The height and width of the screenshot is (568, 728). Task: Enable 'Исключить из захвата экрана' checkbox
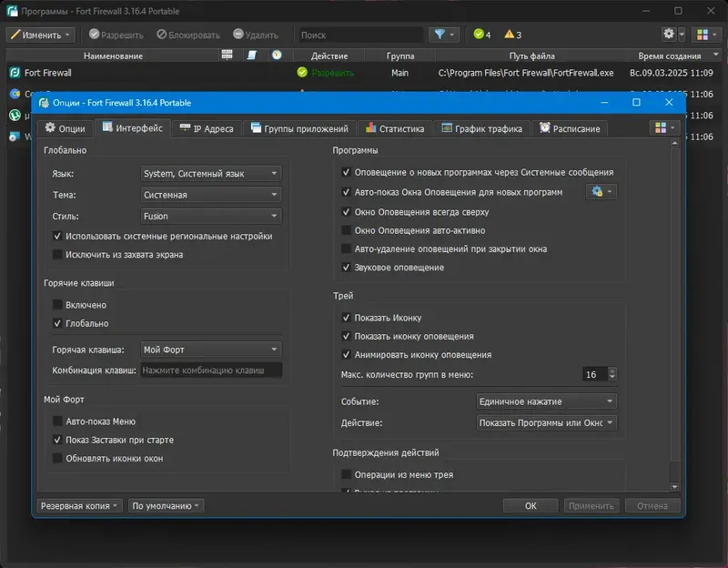pyautogui.click(x=57, y=255)
